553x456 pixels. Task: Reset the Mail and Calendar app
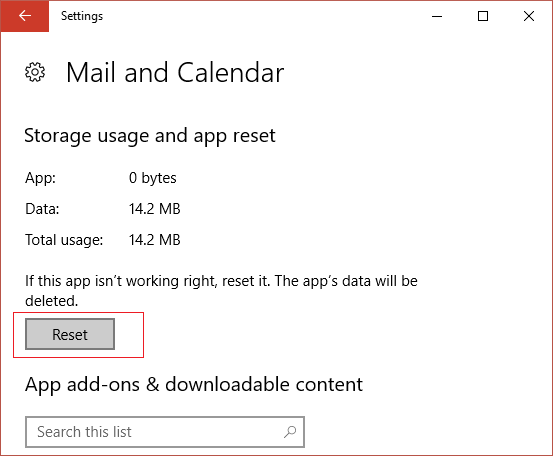(x=70, y=334)
